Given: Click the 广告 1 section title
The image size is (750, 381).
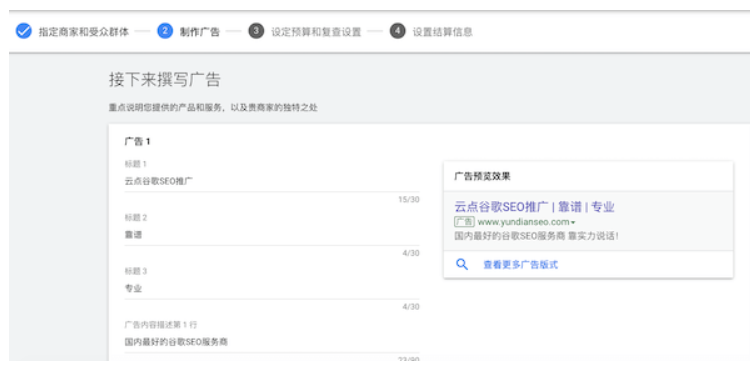Looking at the screenshot, I should pos(138,142).
